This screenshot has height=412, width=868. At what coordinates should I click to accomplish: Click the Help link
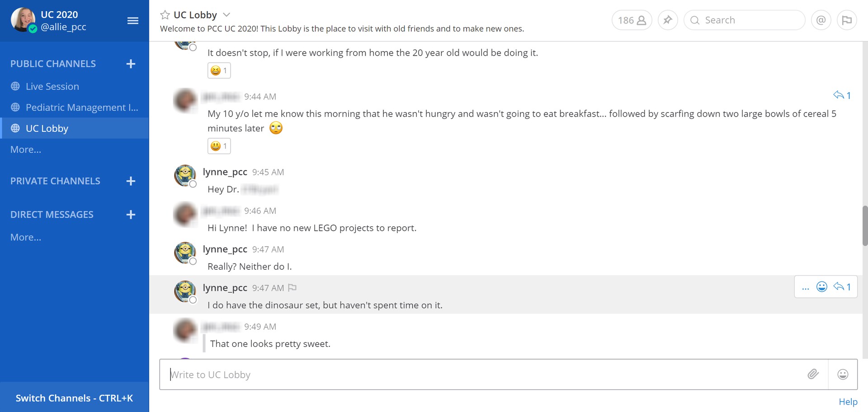click(x=848, y=402)
